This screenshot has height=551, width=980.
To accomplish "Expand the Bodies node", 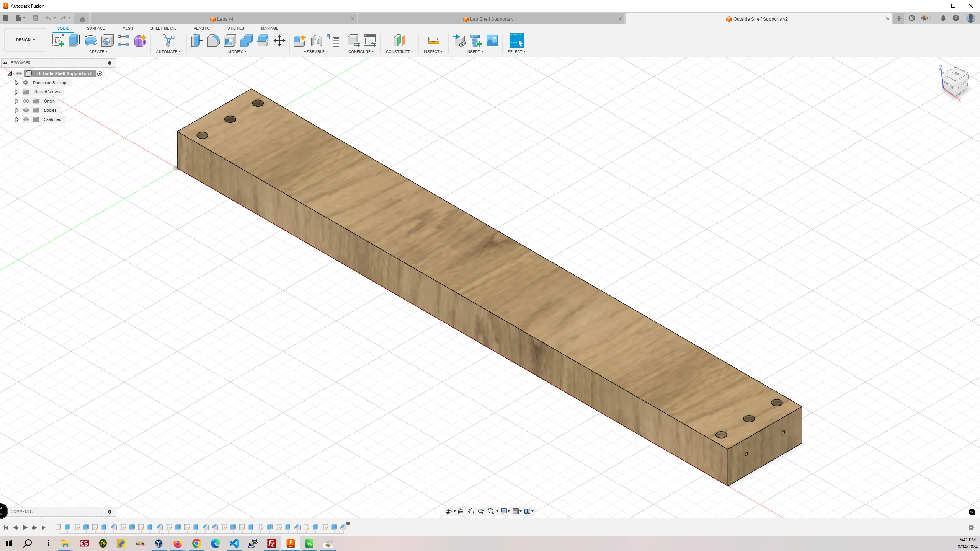I will pos(16,110).
